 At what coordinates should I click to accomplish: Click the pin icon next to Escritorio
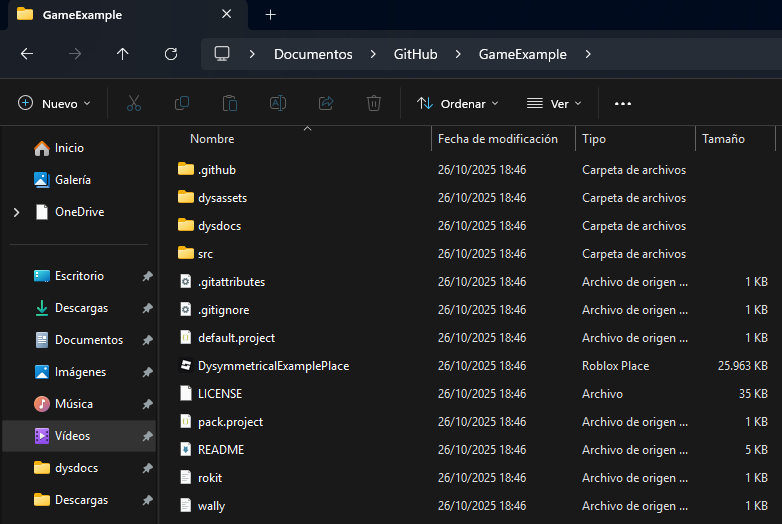tap(147, 276)
